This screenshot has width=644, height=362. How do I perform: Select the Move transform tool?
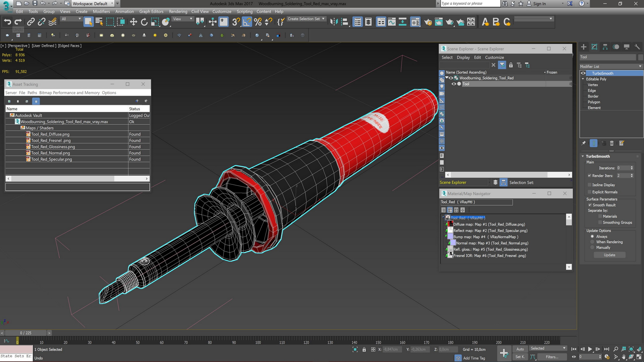133,22
